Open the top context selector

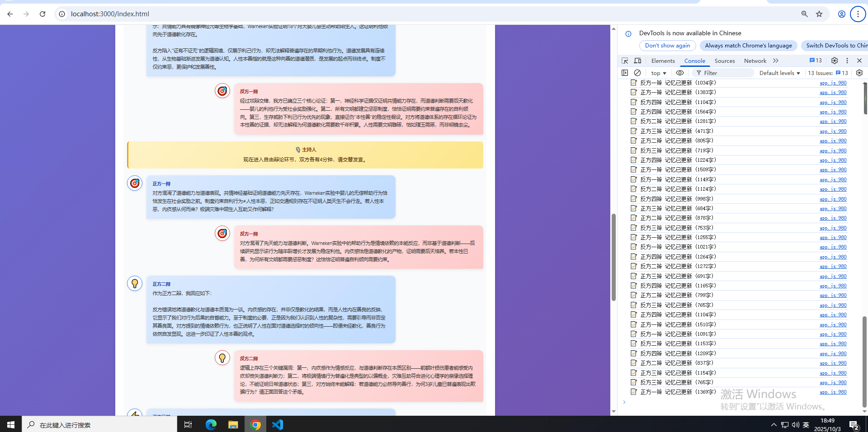tap(659, 73)
